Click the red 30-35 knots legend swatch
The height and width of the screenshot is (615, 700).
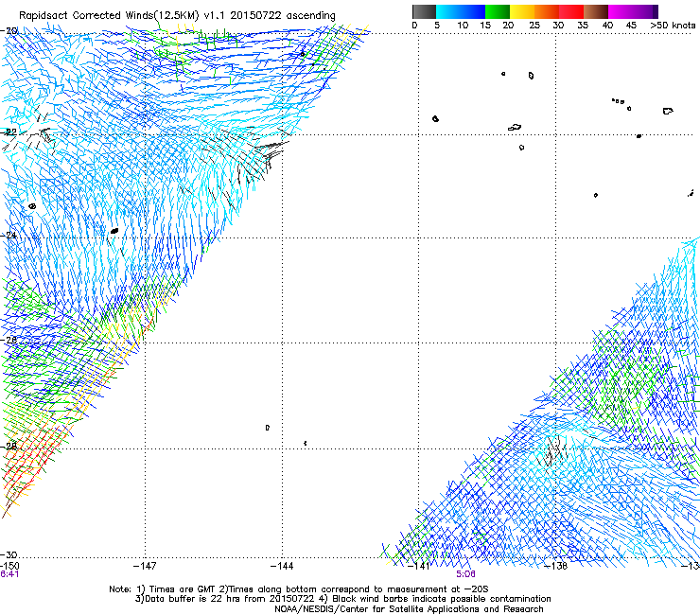[571, 11]
